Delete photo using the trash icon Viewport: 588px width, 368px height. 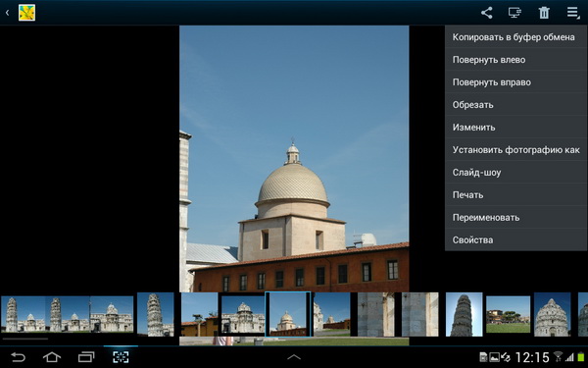(544, 13)
